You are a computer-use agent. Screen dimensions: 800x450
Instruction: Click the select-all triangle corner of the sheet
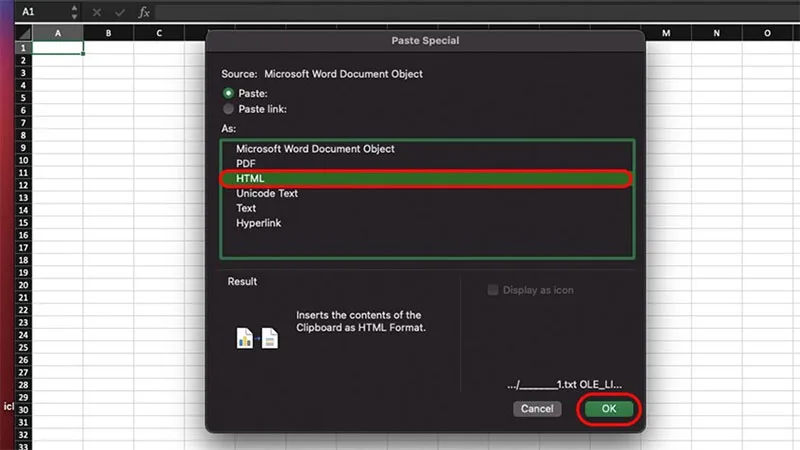pyautogui.click(x=24, y=33)
